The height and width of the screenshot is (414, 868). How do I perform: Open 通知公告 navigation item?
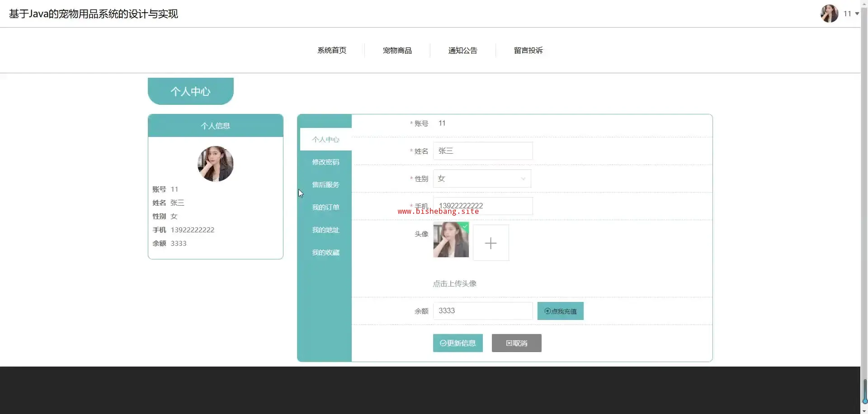(x=463, y=50)
